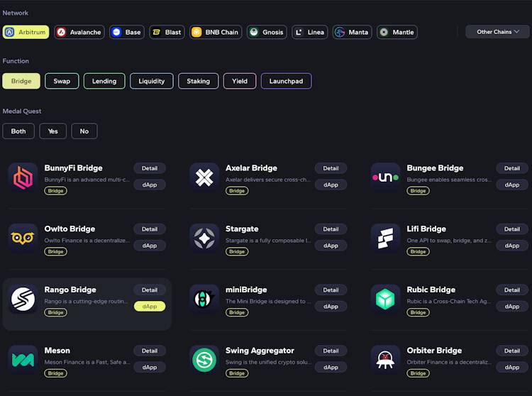
Task: Launch the Stargate dApp
Action: [x=331, y=246]
